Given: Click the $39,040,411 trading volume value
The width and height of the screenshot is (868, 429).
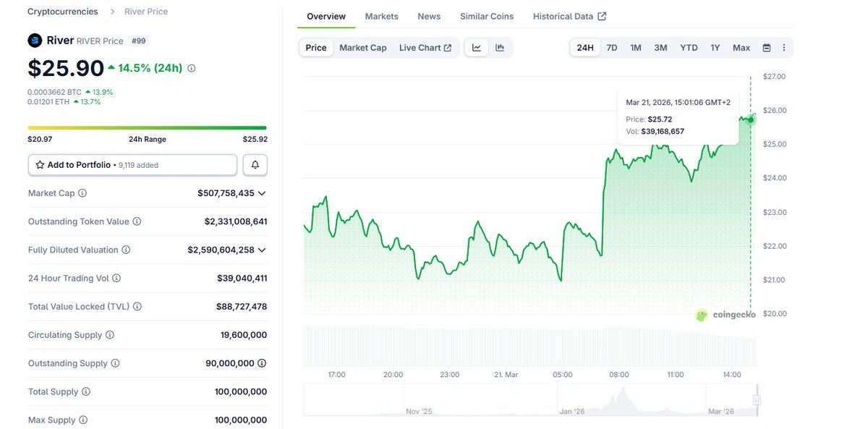Looking at the screenshot, I should pyautogui.click(x=242, y=278).
